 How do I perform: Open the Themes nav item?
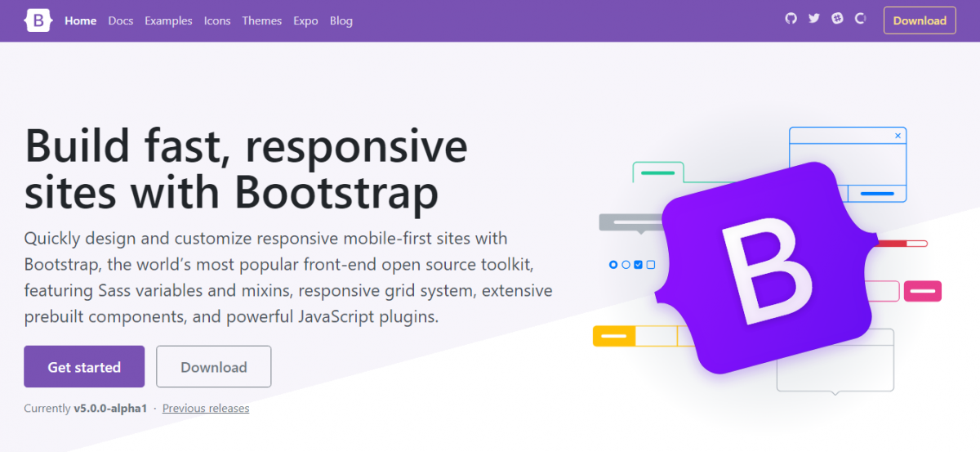(x=262, y=20)
